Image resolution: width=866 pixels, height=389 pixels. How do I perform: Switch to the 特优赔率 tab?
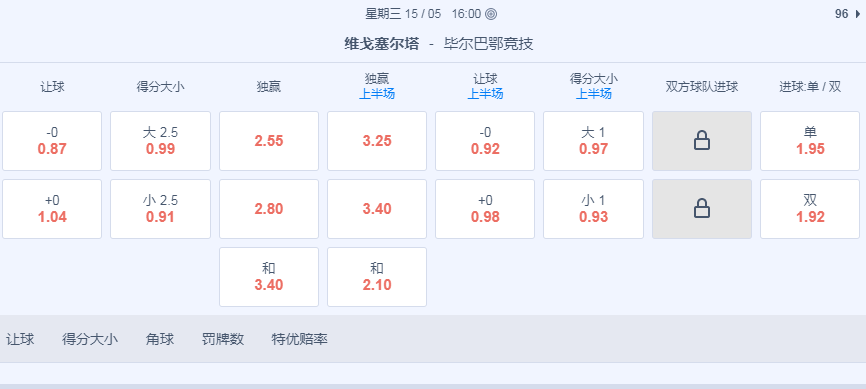click(300, 339)
